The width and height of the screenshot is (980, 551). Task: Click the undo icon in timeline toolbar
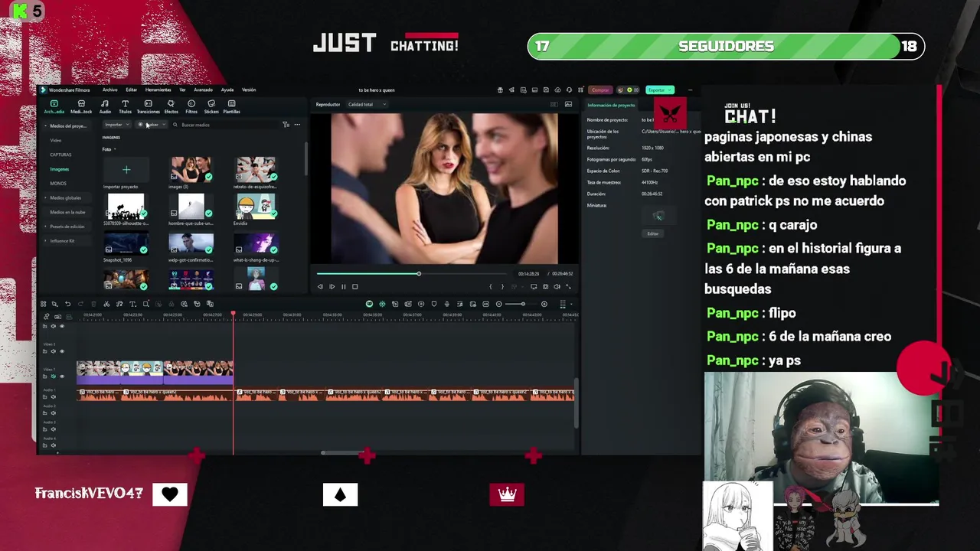click(67, 304)
